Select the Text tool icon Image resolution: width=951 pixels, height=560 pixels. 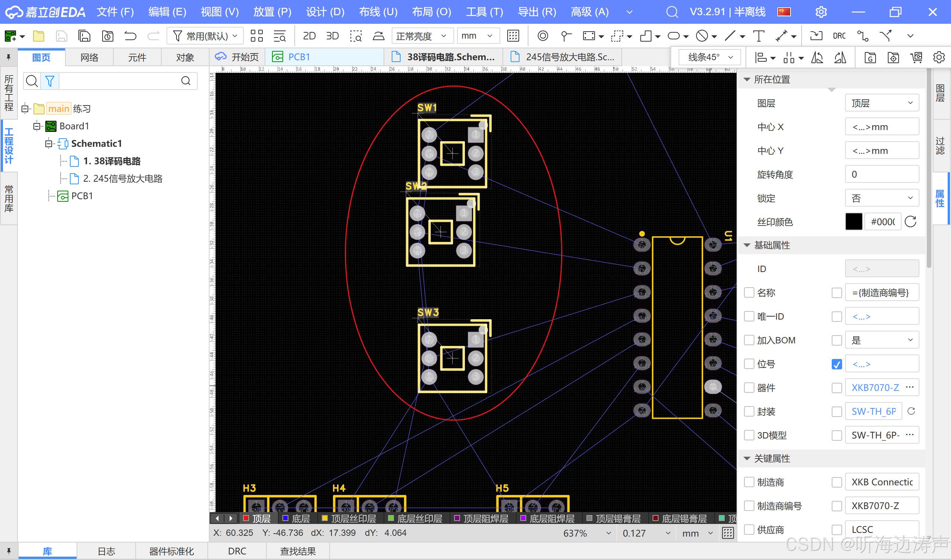tap(758, 36)
